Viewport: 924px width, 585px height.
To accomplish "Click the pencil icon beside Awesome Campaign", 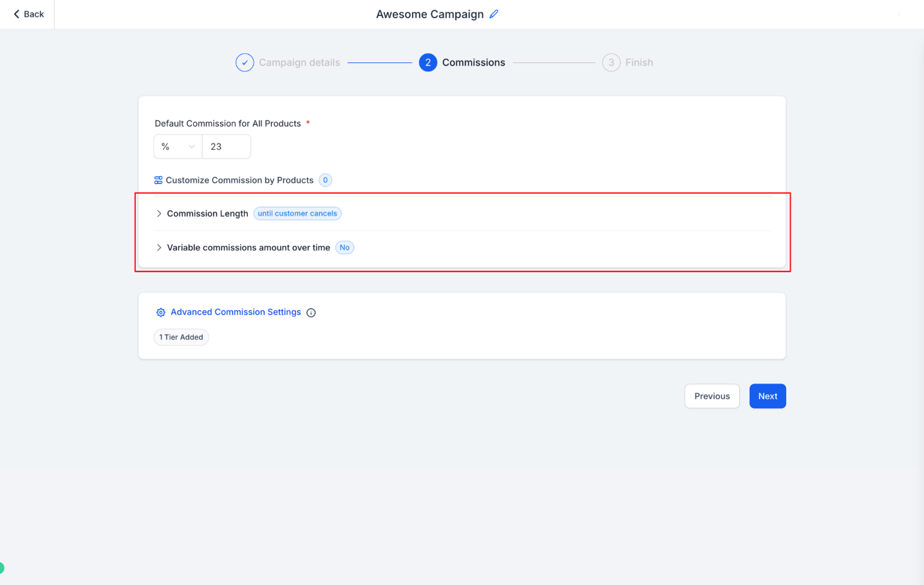I will point(494,14).
